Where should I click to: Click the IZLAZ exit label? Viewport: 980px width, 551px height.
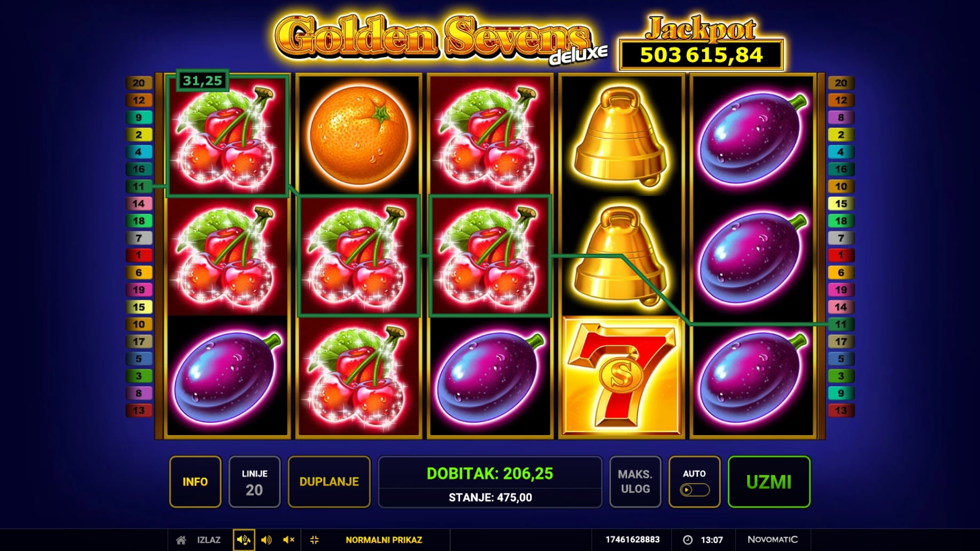pyautogui.click(x=209, y=540)
